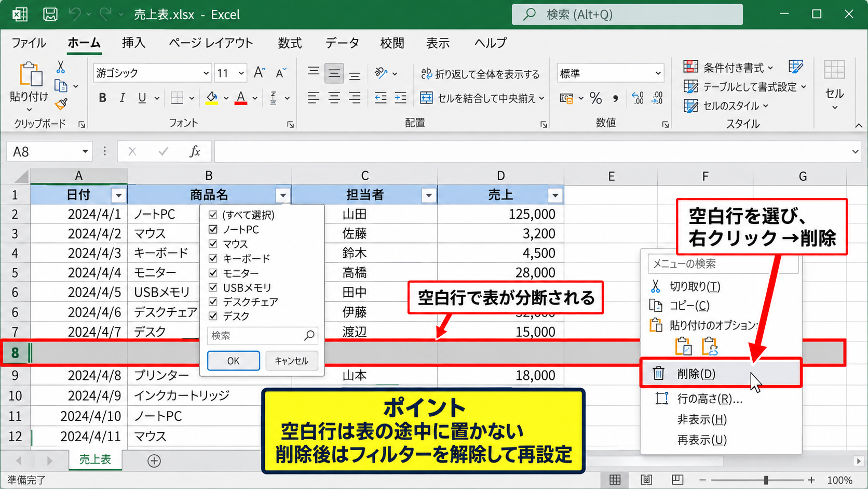Uncheck USBメモリ in filter list
Image resolution: width=868 pixels, height=489 pixels.
pyautogui.click(x=213, y=287)
